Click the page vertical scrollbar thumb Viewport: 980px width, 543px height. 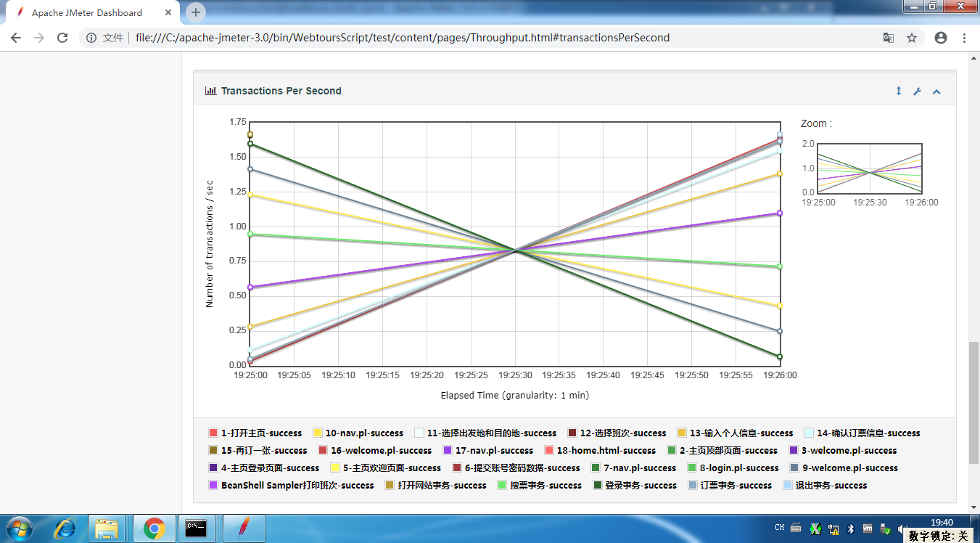point(974,403)
